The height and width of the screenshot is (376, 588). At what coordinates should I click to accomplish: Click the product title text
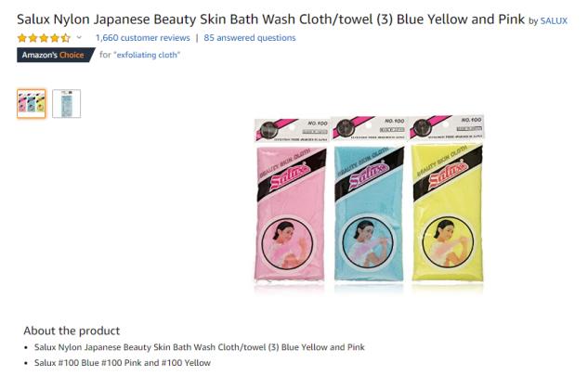click(270, 19)
